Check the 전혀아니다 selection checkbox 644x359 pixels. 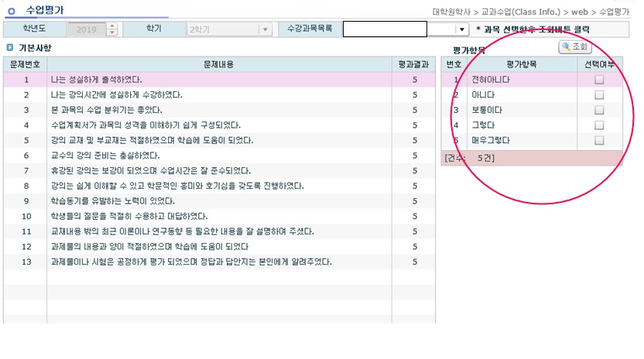(x=599, y=80)
